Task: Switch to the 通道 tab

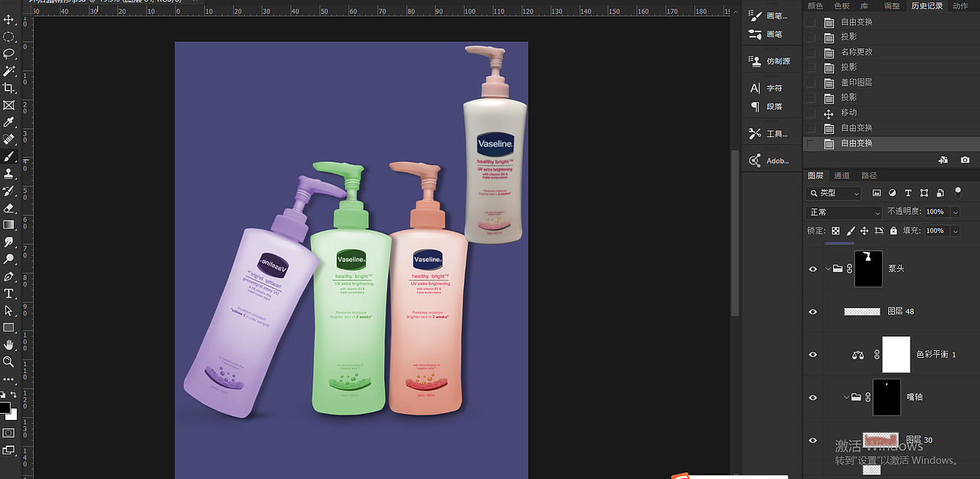Action: click(x=841, y=176)
